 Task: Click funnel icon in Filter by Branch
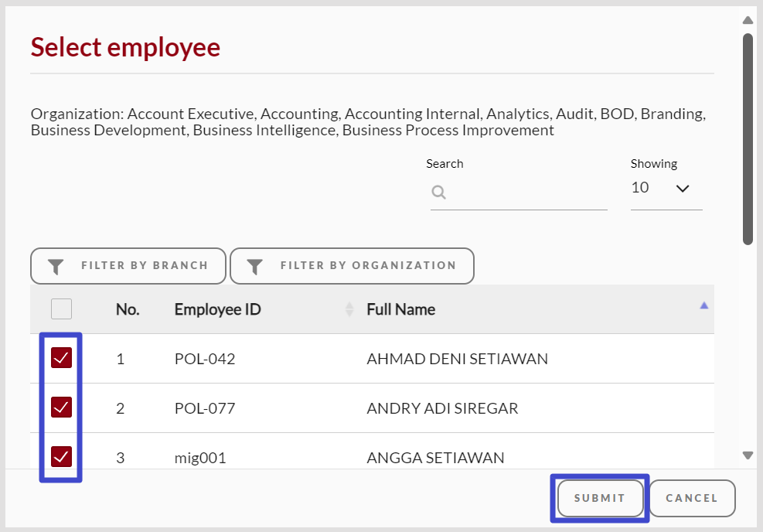pyautogui.click(x=56, y=266)
